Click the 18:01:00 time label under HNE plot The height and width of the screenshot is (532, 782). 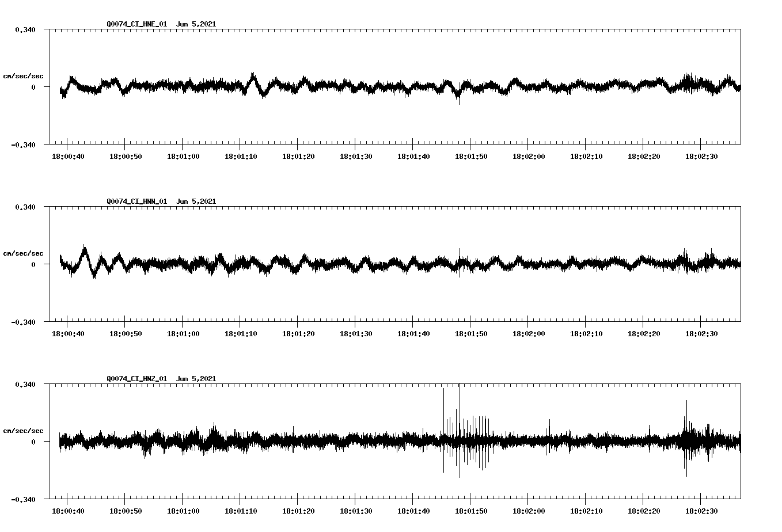click(183, 156)
